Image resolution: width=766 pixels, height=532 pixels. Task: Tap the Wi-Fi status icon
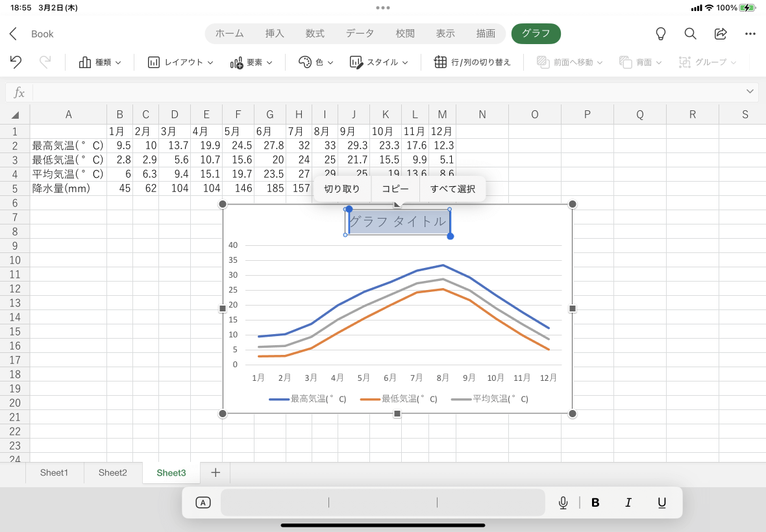coord(710,8)
